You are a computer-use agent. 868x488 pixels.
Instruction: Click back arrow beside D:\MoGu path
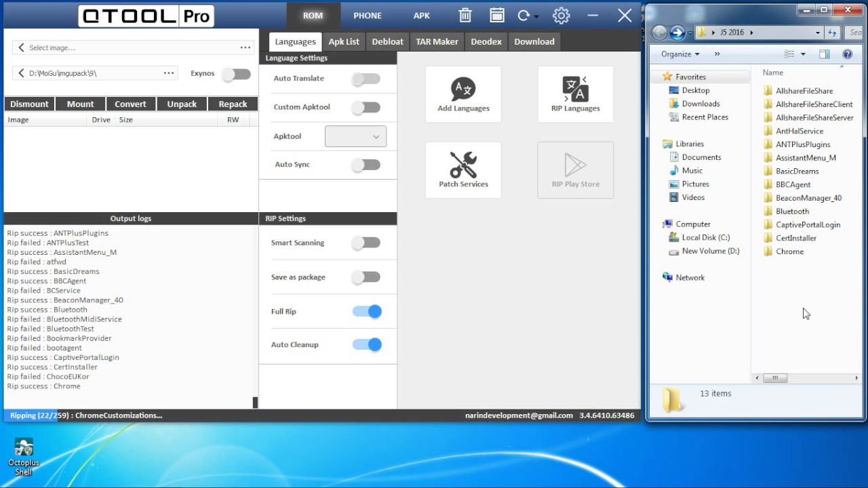pos(21,73)
